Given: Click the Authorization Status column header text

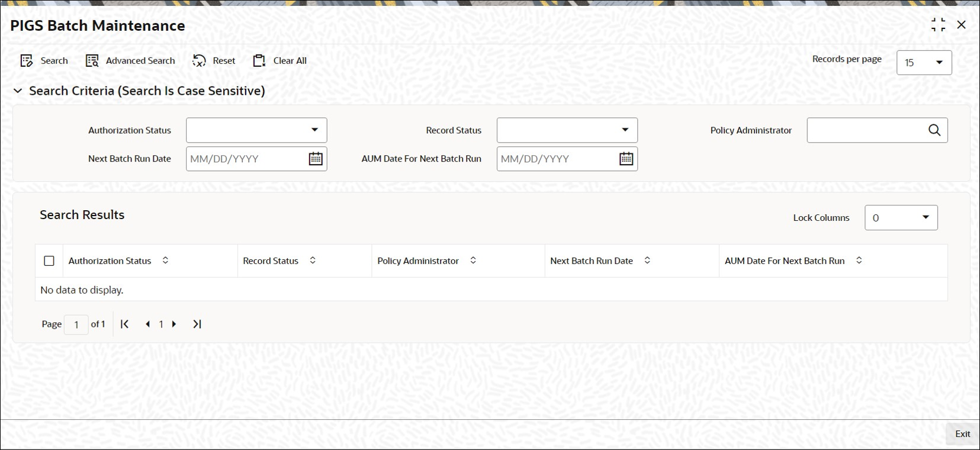Looking at the screenshot, I should click(x=110, y=261).
